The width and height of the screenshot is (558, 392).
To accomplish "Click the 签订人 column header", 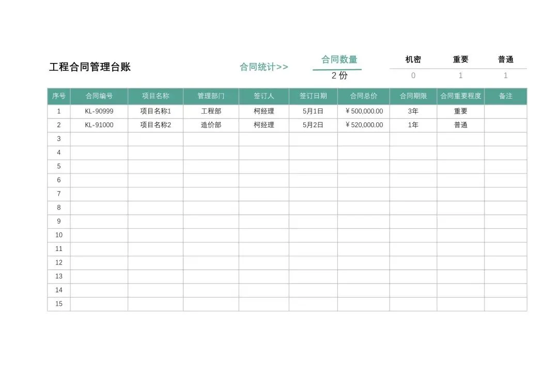I will 263,96.
